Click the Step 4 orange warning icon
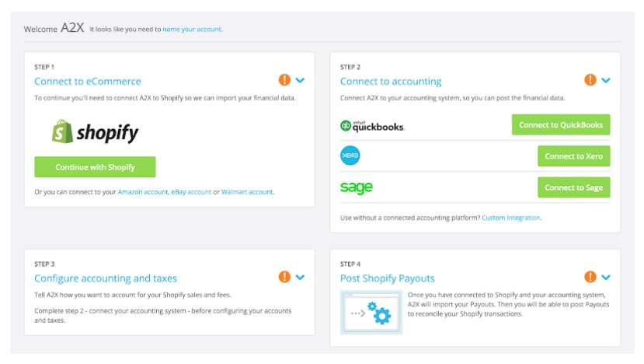Image resolution: width=644 pixels, height=364 pixels. [590, 277]
